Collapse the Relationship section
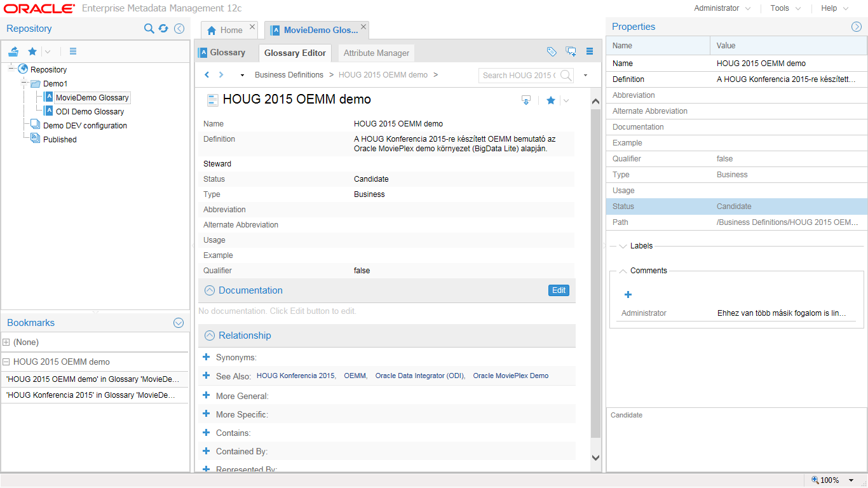Image resolution: width=868 pixels, height=488 pixels. click(210, 335)
